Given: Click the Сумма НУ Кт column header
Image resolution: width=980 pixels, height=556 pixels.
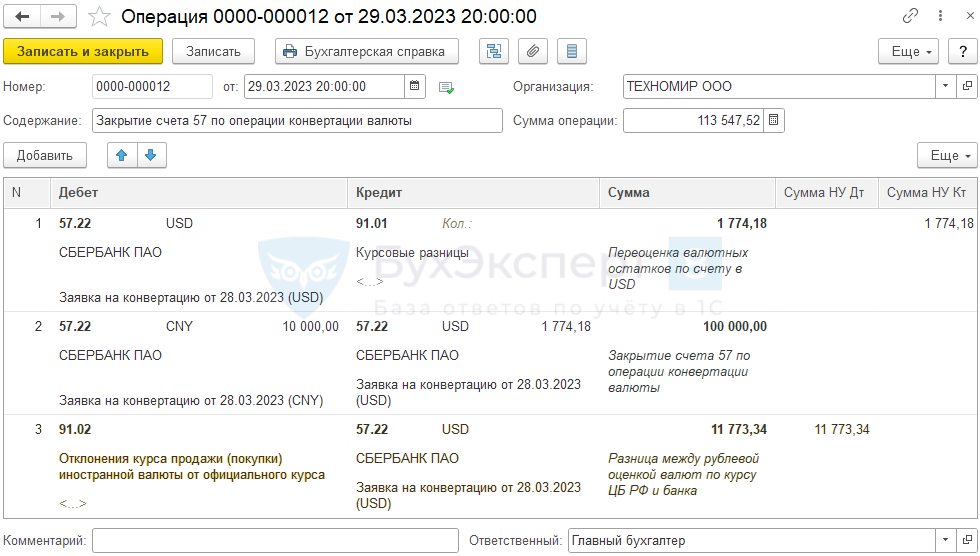Looking at the screenshot, I should click(928, 192).
